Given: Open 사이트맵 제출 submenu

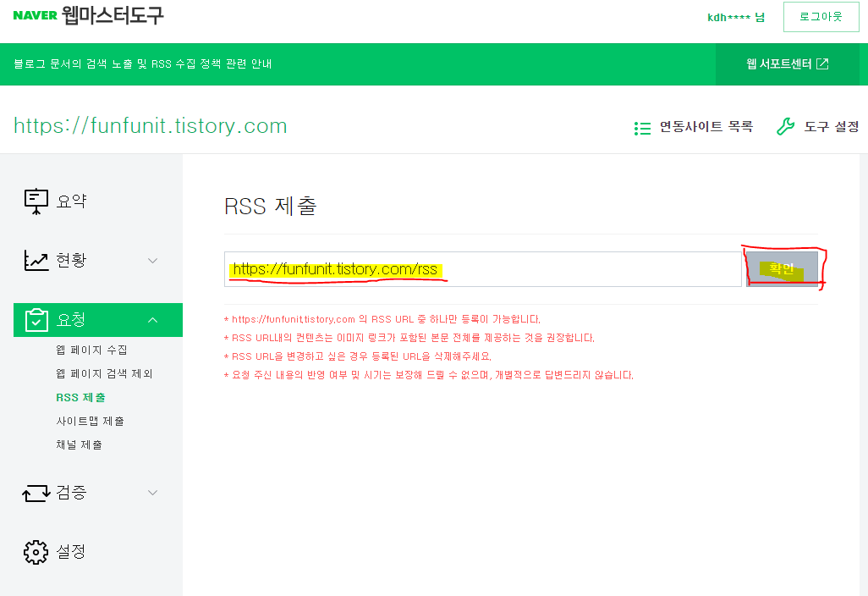Looking at the screenshot, I should [x=90, y=421].
